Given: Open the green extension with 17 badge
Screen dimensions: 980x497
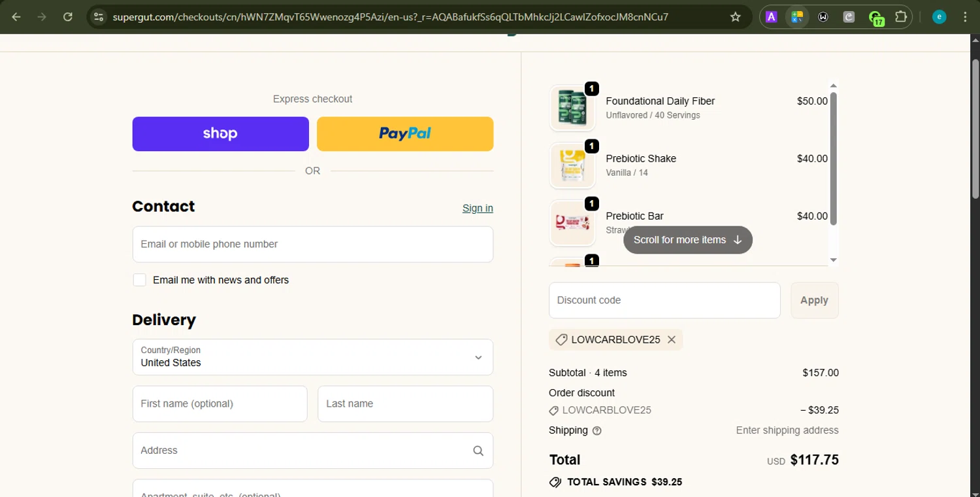Looking at the screenshot, I should click(875, 18).
